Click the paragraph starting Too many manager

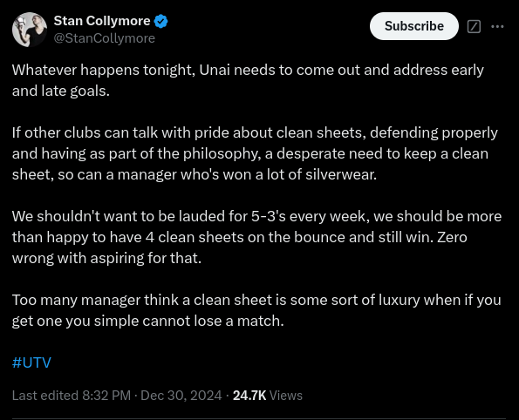click(x=256, y=310)
